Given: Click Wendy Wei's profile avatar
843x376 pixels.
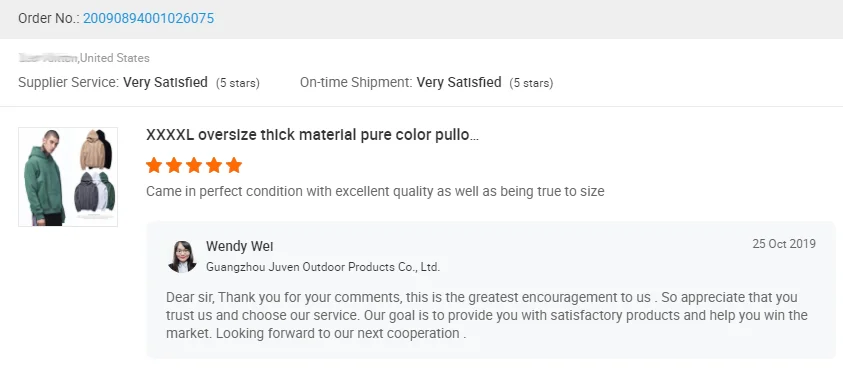Looking at the screenshot, I should (182, 257).
